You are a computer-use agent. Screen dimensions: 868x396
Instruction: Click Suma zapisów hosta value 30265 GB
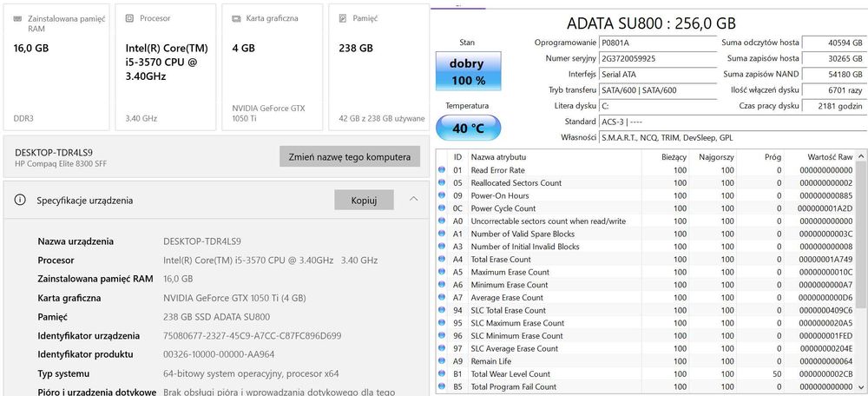tap(834, 58)
